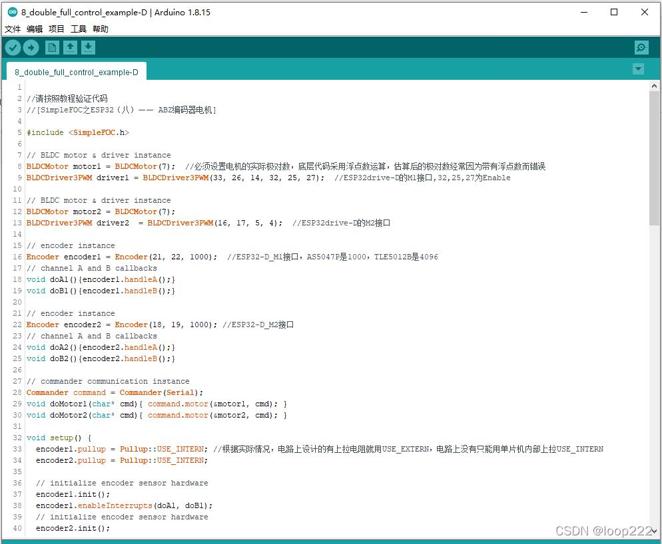Open a sketch with the Open icon

(70, 48)
